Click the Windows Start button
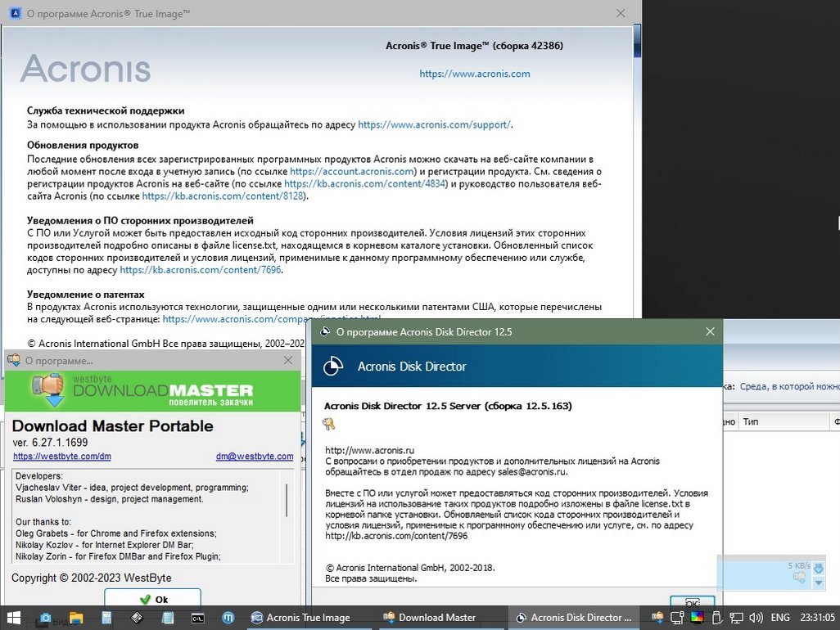 (14, 618)
